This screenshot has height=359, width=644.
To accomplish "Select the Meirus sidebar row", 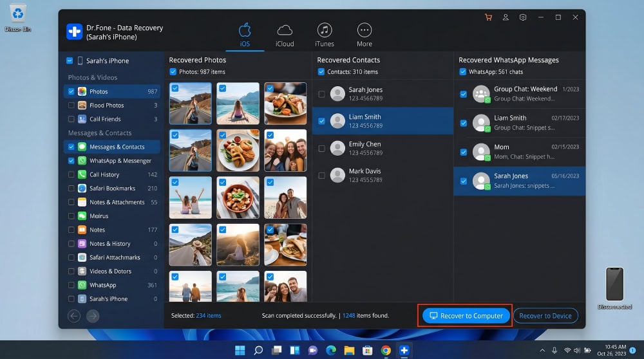I will coord(112,216).
